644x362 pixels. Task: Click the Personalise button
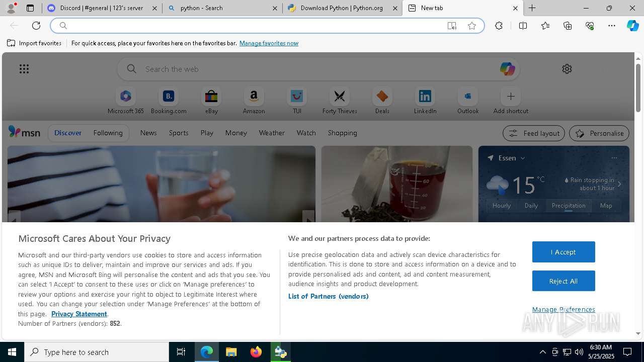point(599,133)
